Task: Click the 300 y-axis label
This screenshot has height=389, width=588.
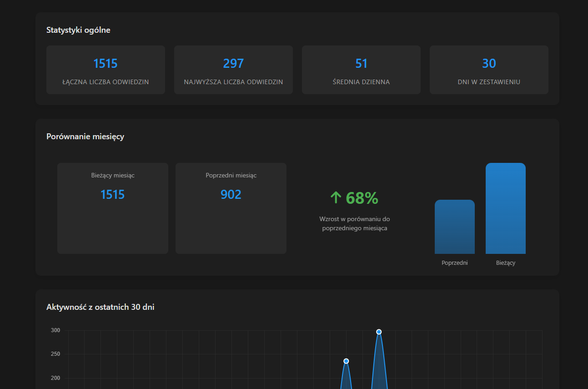Action: (56, 330)
